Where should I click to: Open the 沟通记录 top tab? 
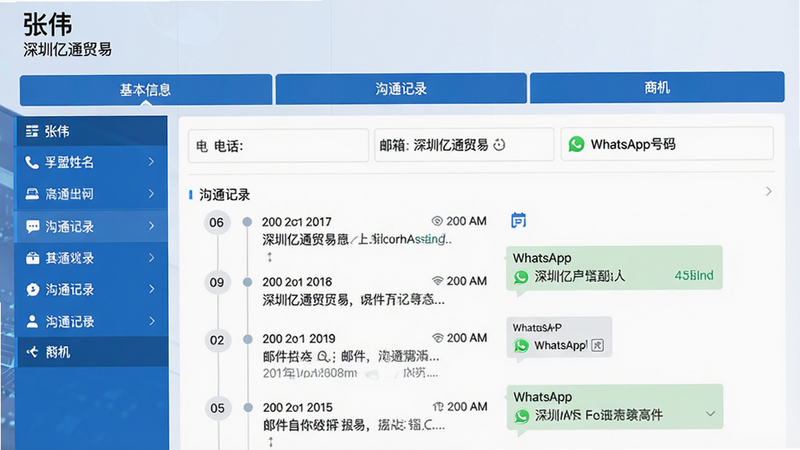coord(401,89)
